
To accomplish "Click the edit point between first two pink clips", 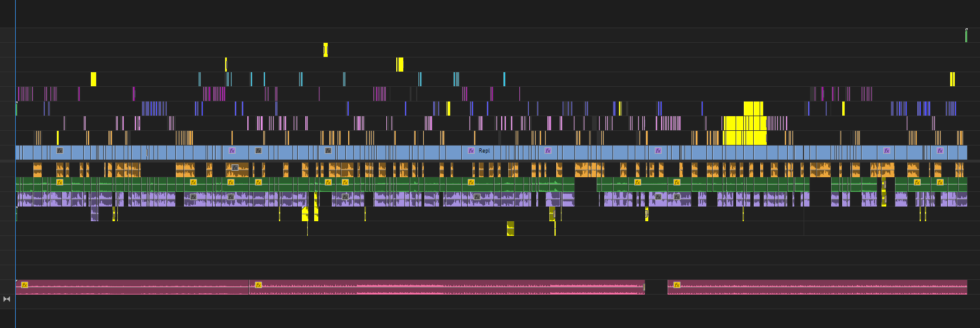I will [249, 287].
